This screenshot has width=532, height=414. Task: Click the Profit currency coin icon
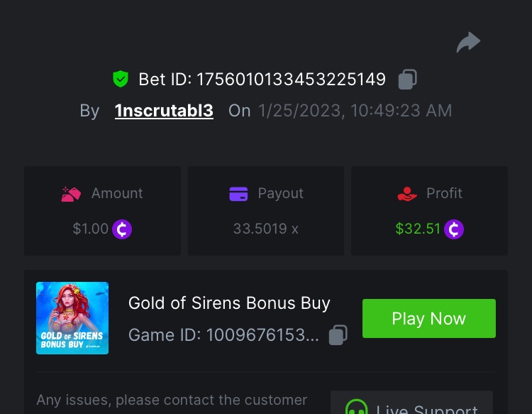pos(454,229)
